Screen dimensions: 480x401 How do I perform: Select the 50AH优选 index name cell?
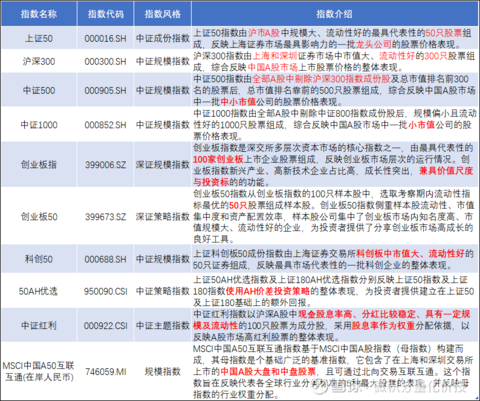[x=39, y=291]
